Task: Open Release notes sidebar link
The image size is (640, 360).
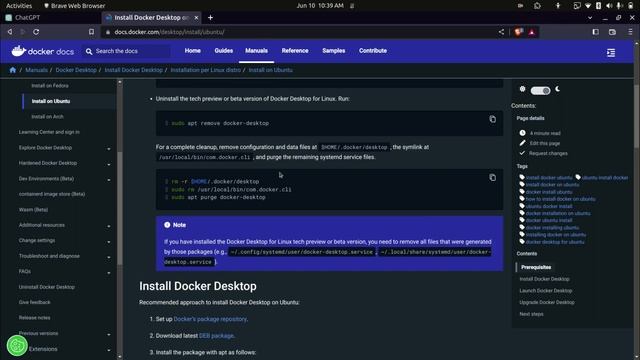Action: tap(34, 318)
